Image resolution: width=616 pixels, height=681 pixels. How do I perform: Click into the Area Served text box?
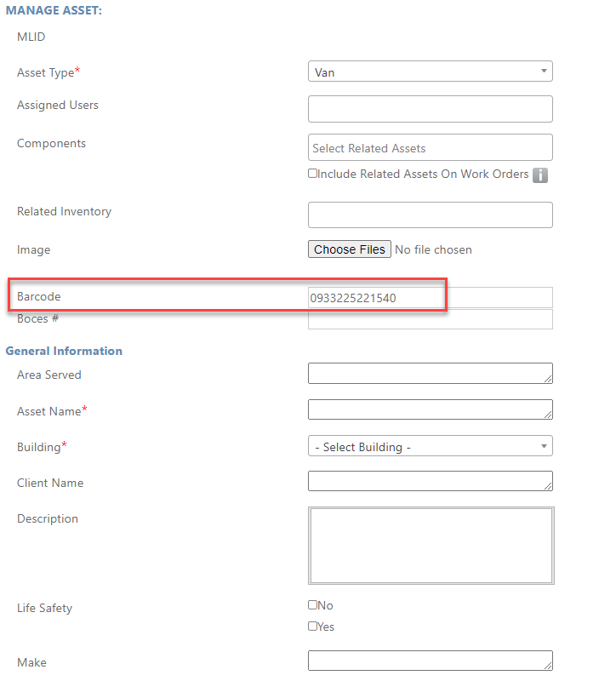click(x=431, y=374)
